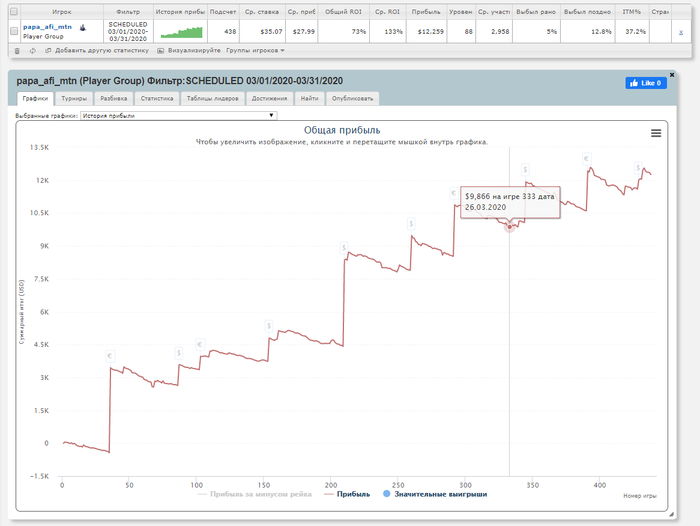
Task: Click the player-group badge icon beside papa_afi_mtn
Action: (x=83, y=28)
